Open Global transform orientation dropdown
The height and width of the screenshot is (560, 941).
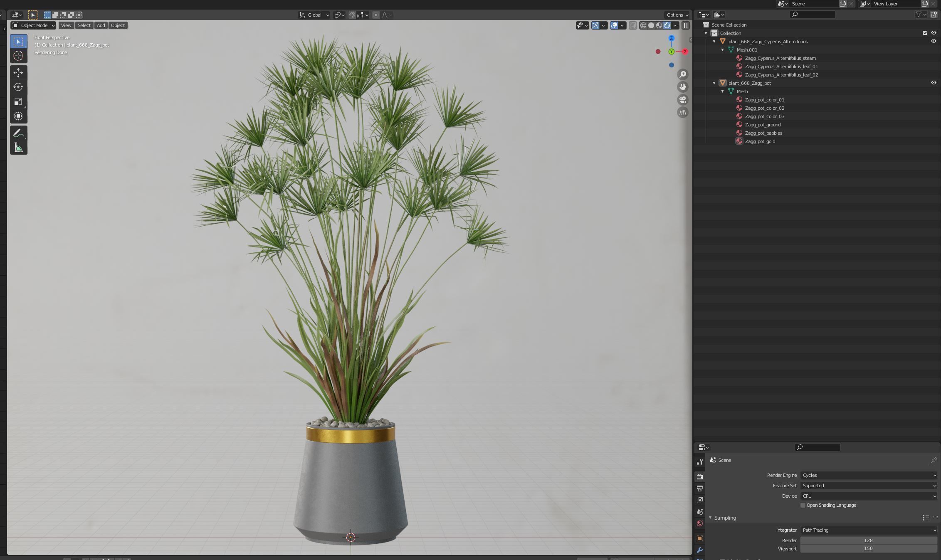click(x=314, y=15)
